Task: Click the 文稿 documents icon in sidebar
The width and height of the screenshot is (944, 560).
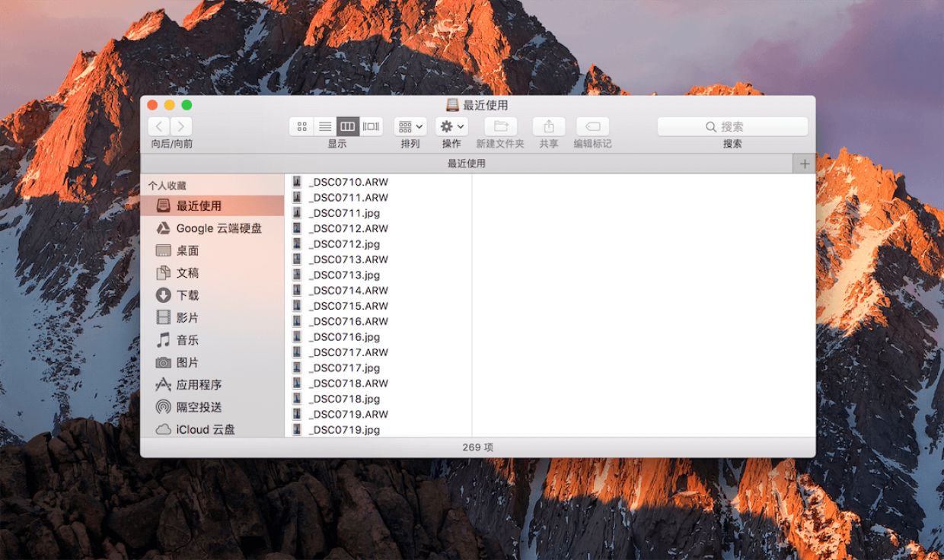Action: 163,272
